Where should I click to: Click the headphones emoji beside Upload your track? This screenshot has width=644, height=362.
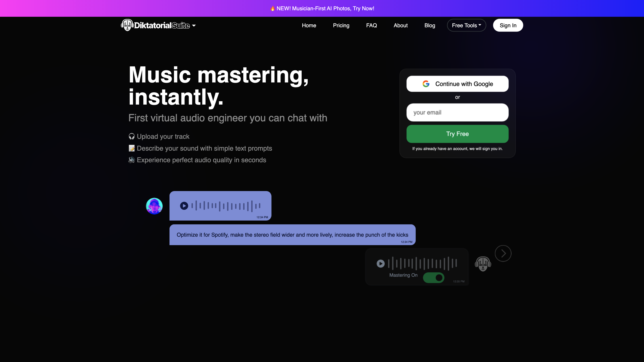coord(131,136)
